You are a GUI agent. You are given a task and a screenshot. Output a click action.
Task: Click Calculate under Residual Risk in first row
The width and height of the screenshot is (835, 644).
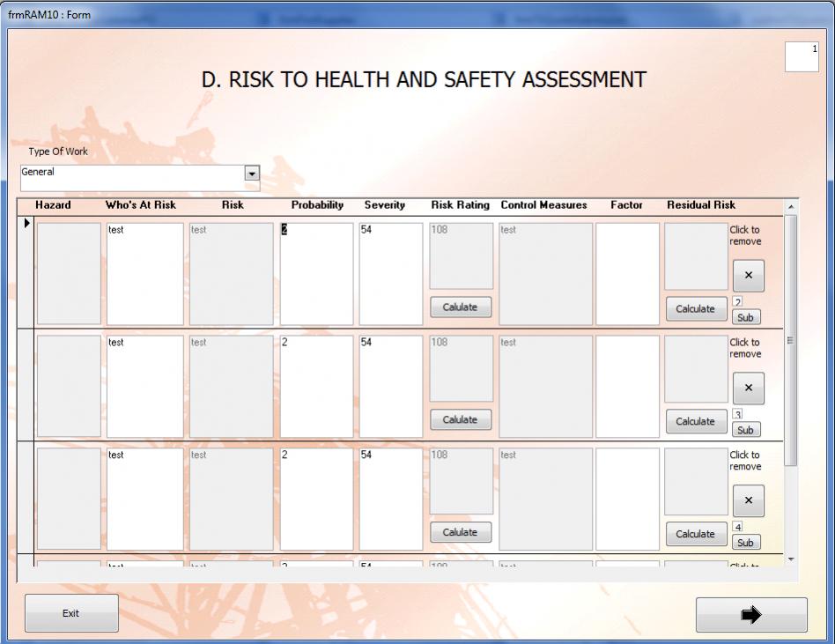(x=696, y=309)
